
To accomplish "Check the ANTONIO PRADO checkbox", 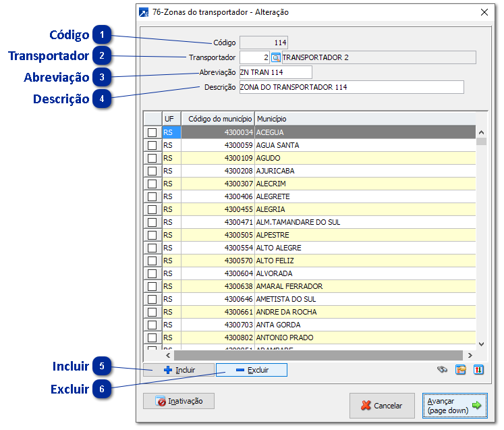I will tap(152, 338).
